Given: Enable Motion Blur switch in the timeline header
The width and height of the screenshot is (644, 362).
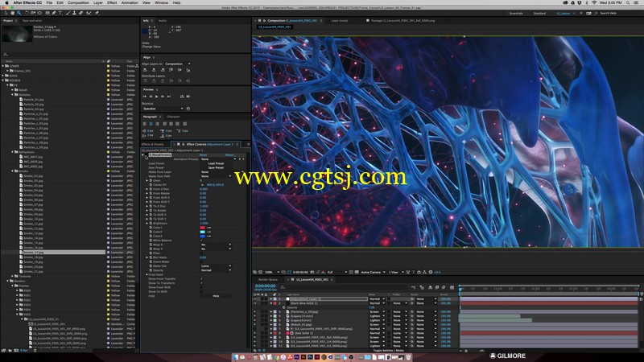Looking at the screenshot, I should (444, 287).
